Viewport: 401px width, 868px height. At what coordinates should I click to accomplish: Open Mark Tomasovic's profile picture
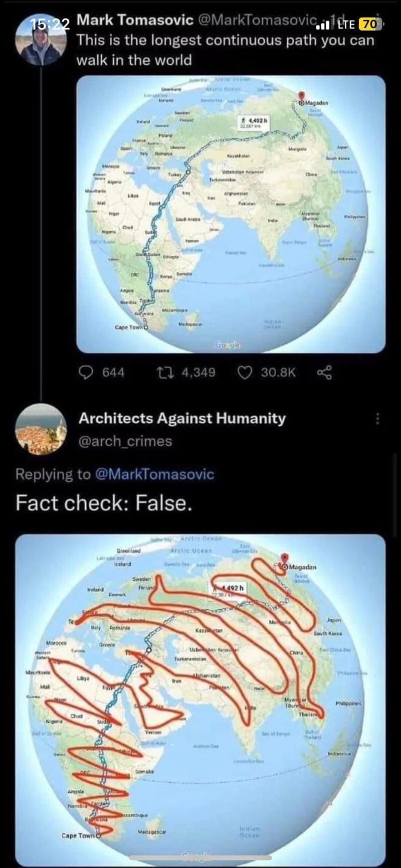(x=39, y=44)
